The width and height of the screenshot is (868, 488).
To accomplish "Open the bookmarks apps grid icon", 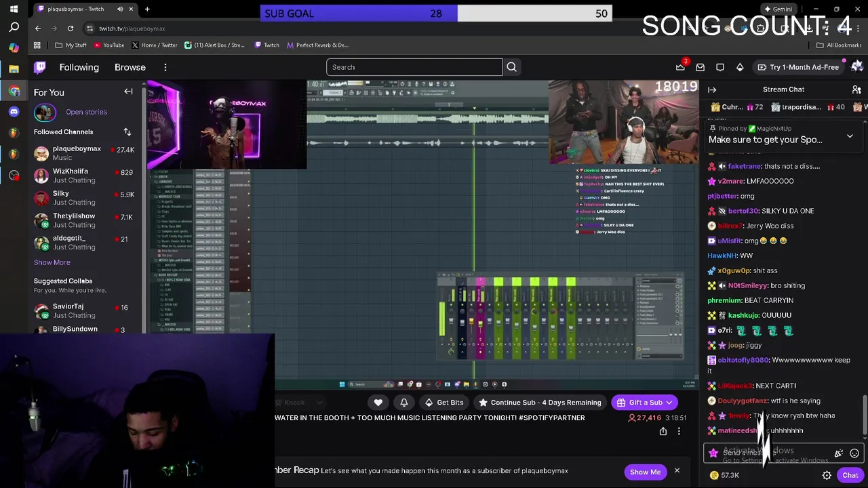I will click(37, 45).
